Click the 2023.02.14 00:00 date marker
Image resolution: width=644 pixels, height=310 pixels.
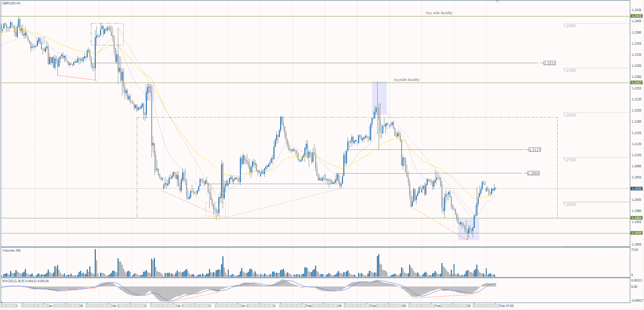tap(357, 306)
